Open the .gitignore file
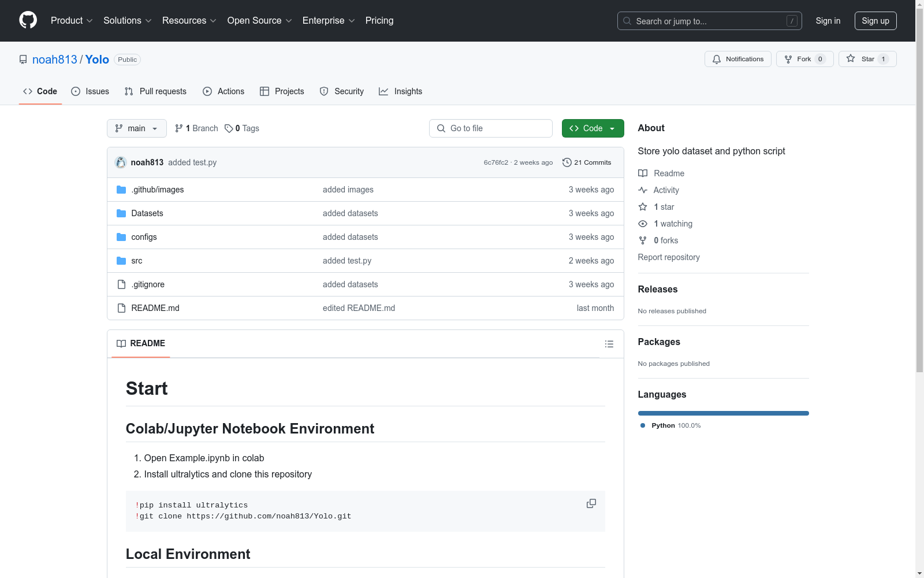This screenshot has height=578, width=924. coord(148,284)
